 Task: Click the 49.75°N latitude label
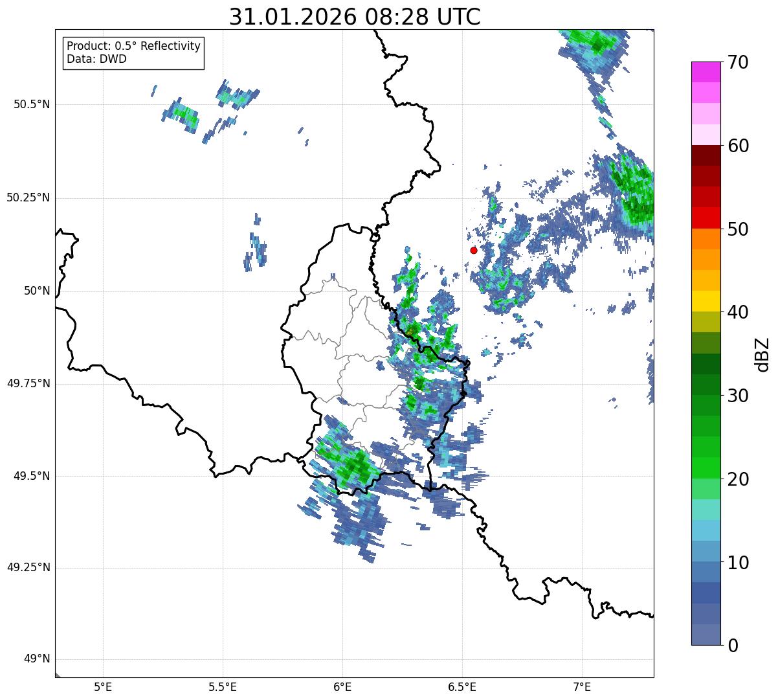28,383
